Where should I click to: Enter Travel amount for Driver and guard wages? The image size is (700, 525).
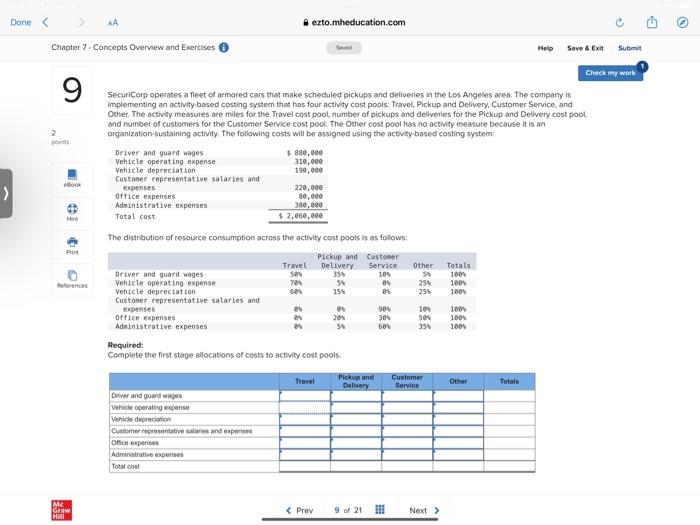(x=305, y=396)
